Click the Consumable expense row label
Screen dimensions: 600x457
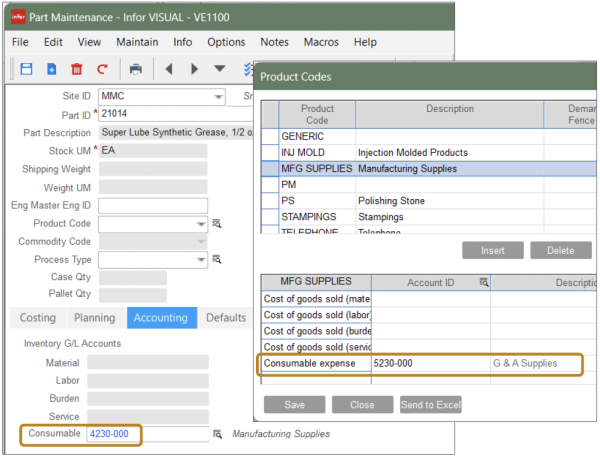pos(317,363)
